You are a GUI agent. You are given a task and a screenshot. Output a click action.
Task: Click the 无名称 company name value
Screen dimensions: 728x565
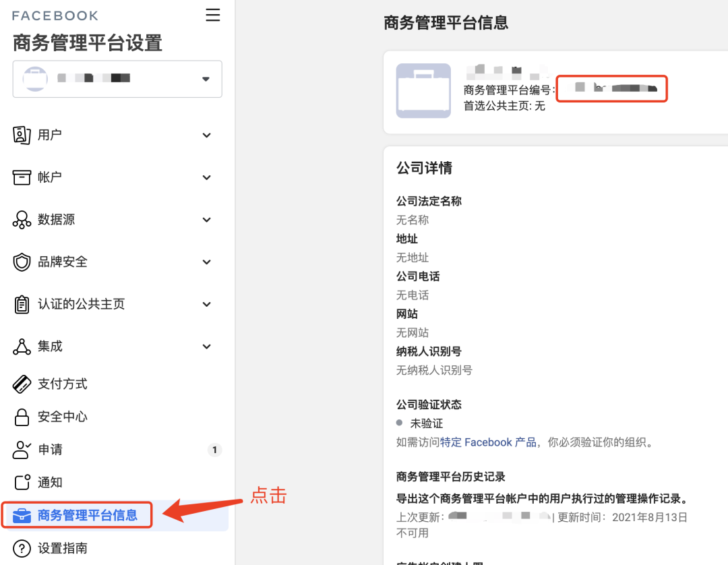(413, 220)
